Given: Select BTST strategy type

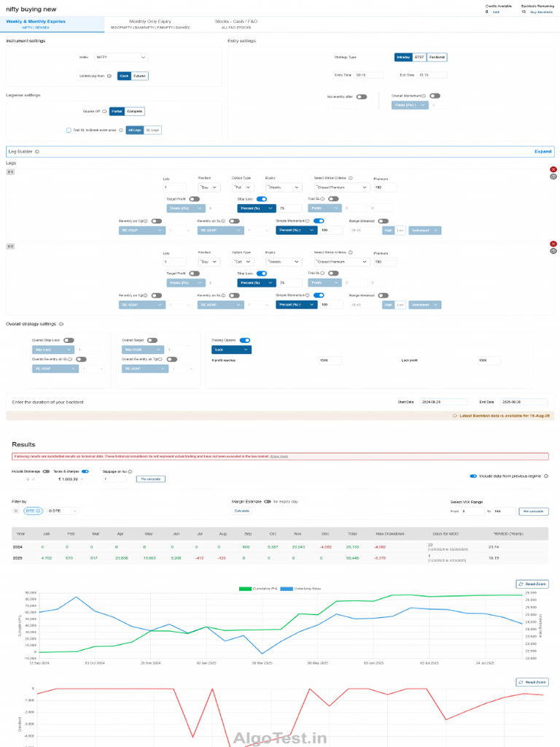Looking at the screenshot, I should coord(419,57).
